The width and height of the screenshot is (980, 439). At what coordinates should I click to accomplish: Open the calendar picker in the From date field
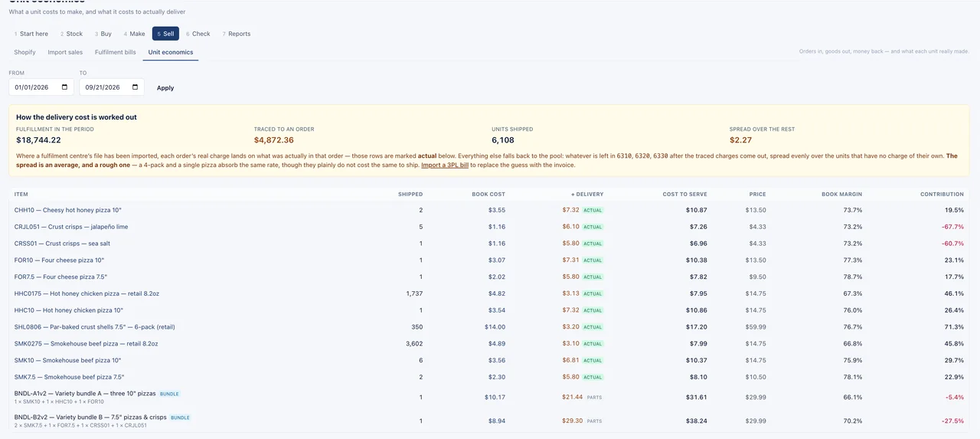tap(66, 87)
